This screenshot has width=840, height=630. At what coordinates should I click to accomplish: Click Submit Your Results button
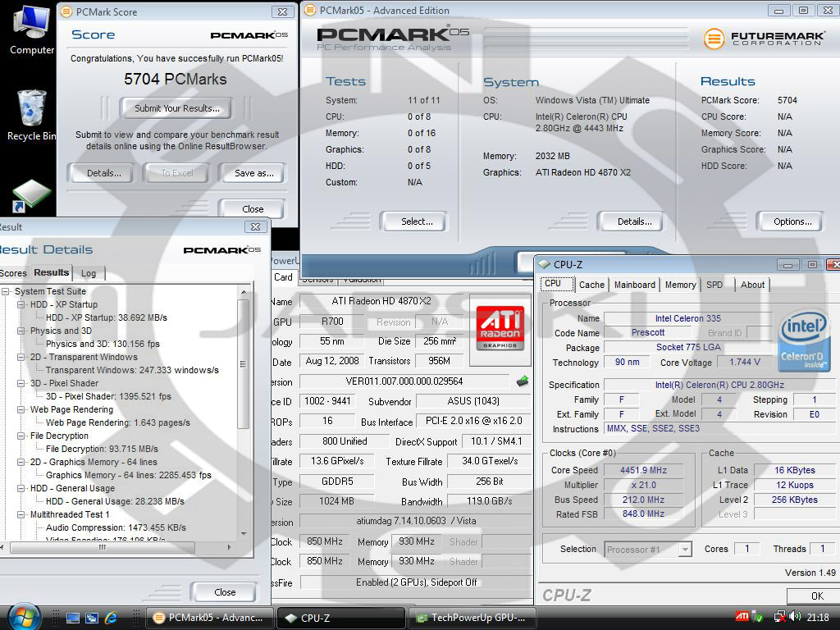(x=177, y=108)
